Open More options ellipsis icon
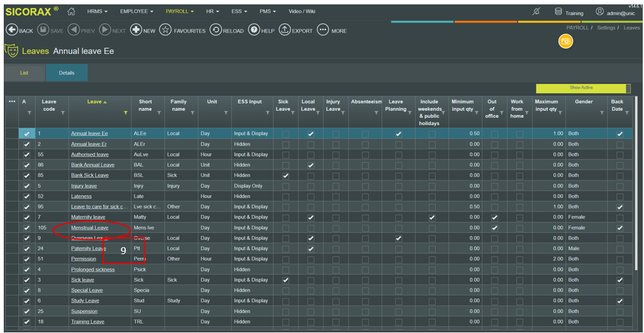This screenshot has height=333, width=644. pyautogui.click(x=323, y=31)
